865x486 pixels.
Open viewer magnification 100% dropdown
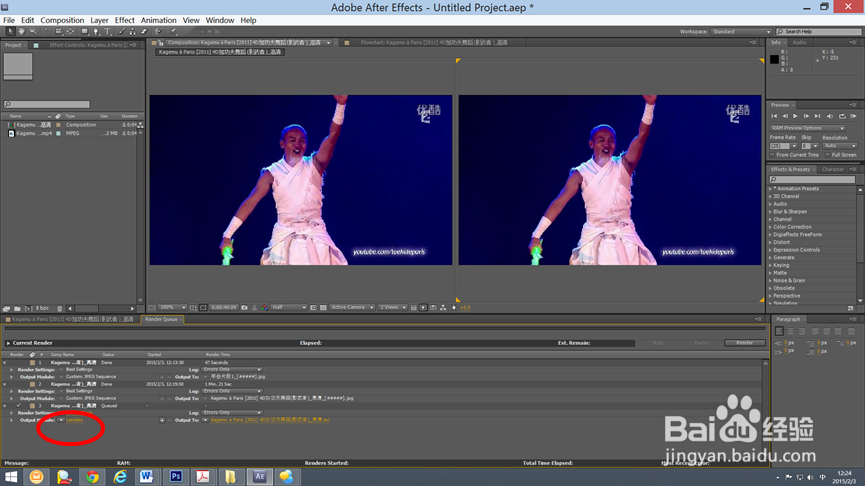tap(172, 307)
